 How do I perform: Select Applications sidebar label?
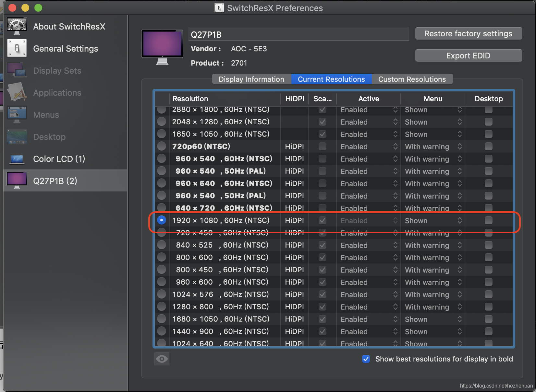(x=57, y=93)
